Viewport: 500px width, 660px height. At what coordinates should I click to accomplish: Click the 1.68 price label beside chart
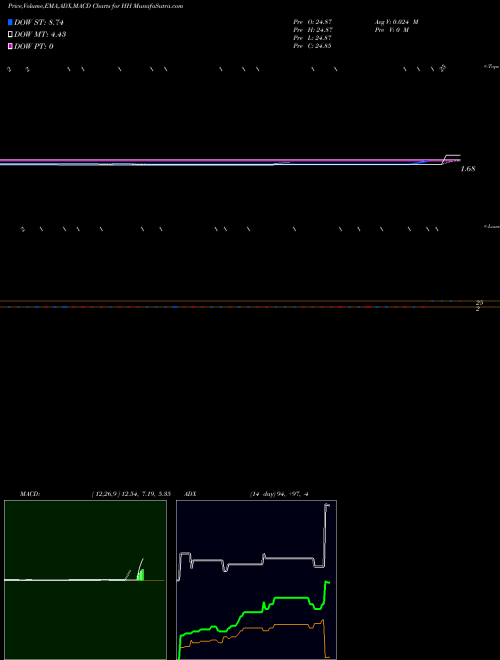point(468,169)
